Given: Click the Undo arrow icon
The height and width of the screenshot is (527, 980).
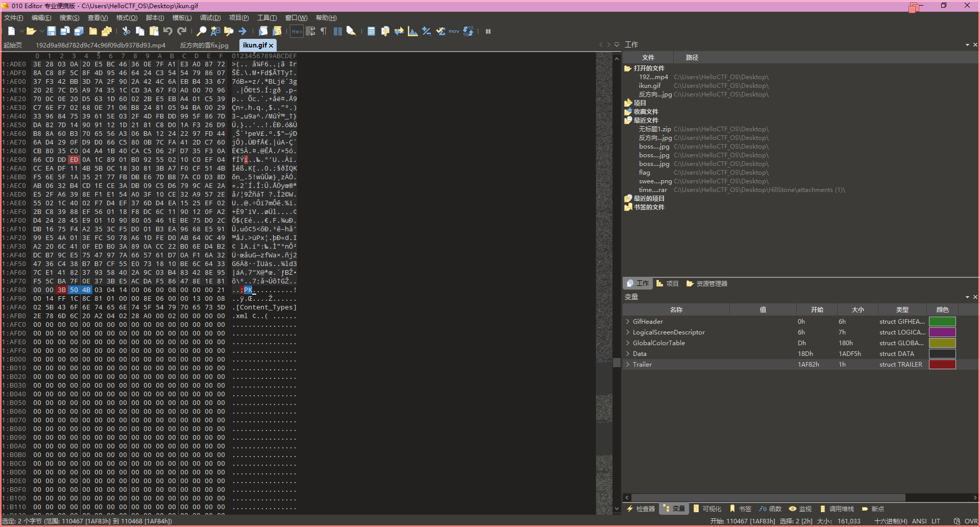Looking at the screenshot, I should (x=167, y=31).
